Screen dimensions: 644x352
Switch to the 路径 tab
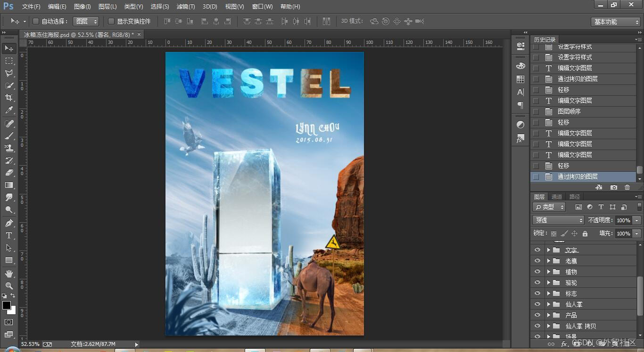pos(575,197)
